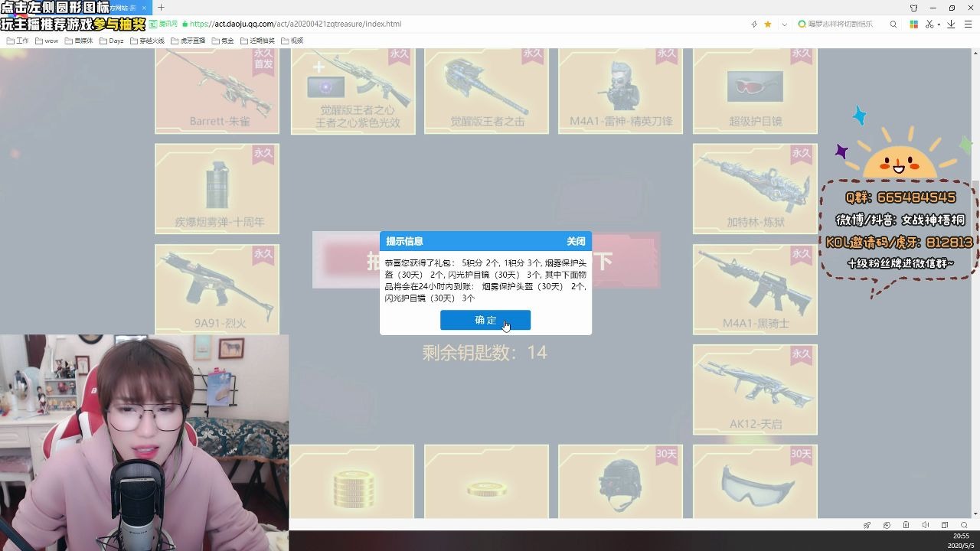Click the scroll-down arrow at scrollbar bottom

point(975,514)
